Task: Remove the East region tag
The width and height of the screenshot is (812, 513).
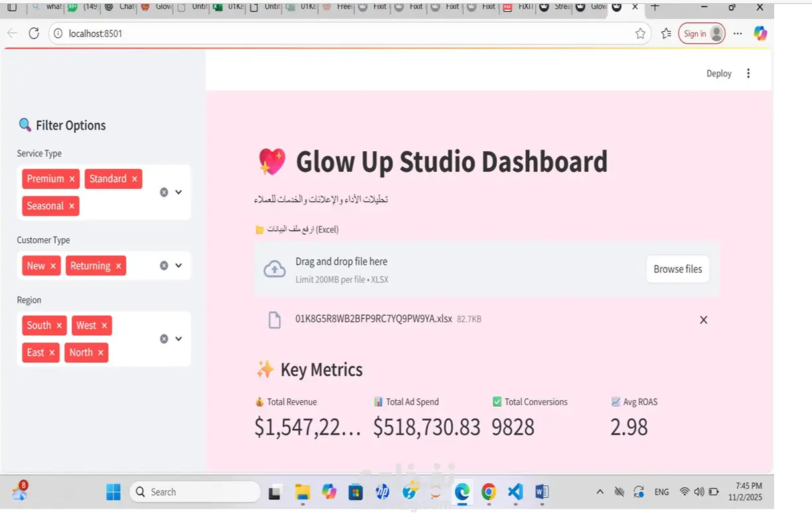Action: [52, 353]
